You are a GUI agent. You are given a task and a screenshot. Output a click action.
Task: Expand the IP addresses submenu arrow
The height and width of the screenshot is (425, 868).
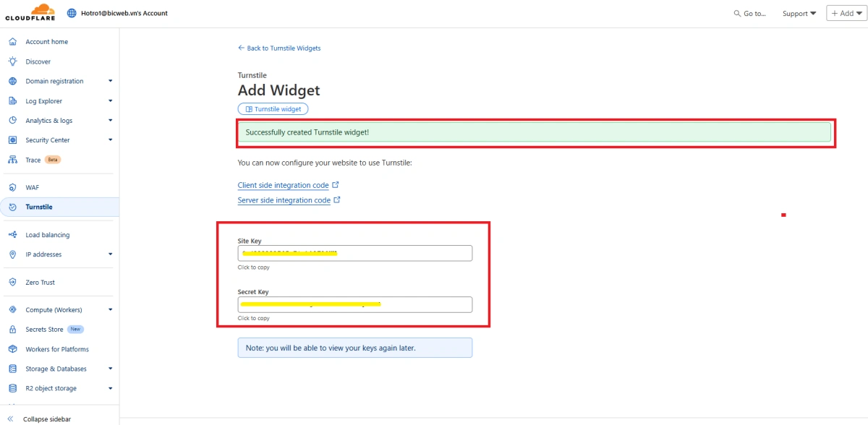111,254
